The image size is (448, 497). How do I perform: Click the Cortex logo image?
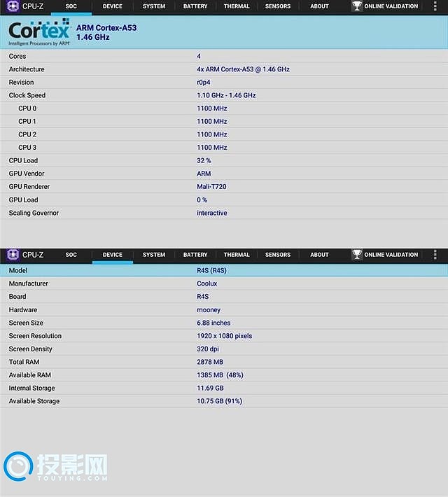coord(39,32)
